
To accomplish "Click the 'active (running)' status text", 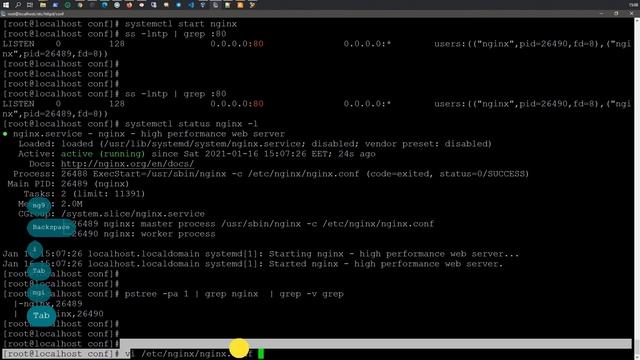I will point(103,154).
